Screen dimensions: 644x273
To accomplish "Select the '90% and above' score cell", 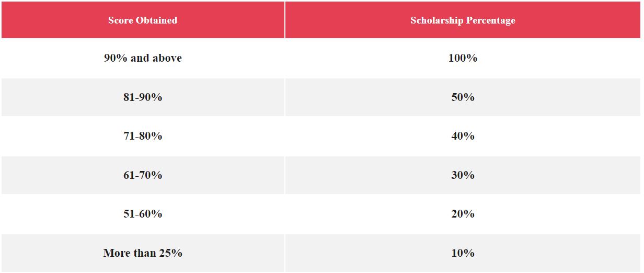I will pyautogui.click(x=143, y=58).
